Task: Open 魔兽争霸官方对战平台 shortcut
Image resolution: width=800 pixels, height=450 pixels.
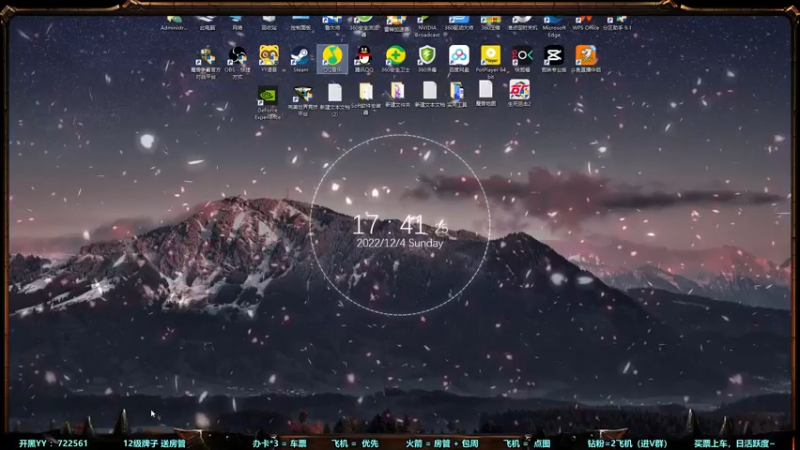Action: [x=206, y=62]
